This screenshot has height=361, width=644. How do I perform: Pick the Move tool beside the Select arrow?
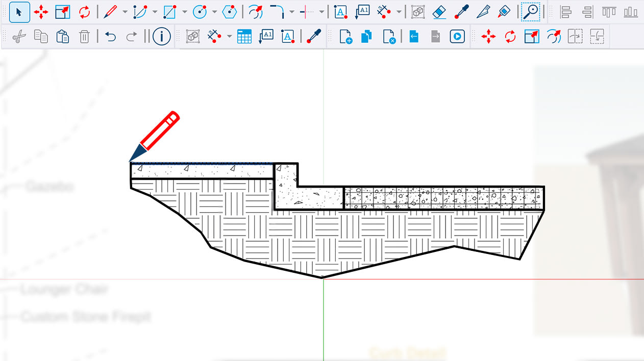pyautogui.click(x=41, y=12)
